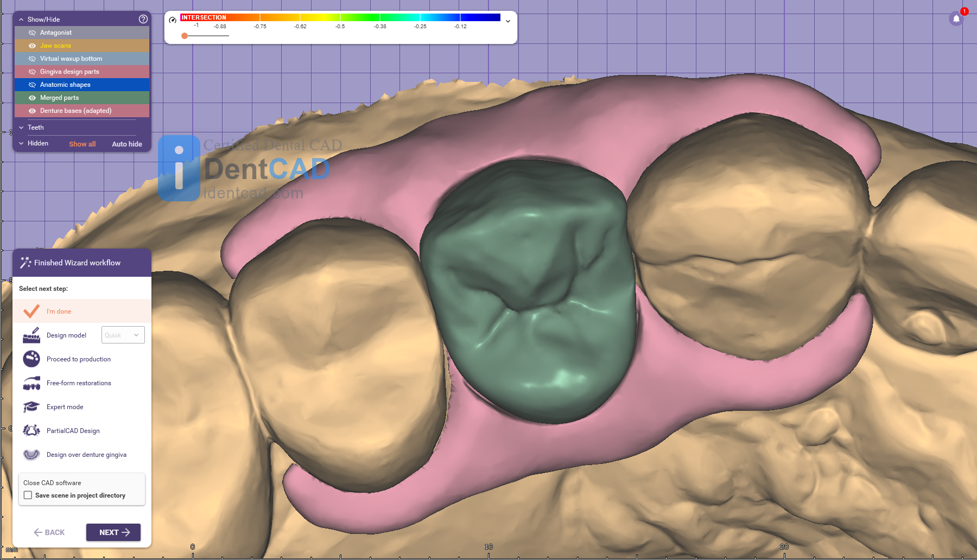Screen dimensions: 977x560
Task: Open the Show/Hide help question mark
Action: [x=143, y=19]
